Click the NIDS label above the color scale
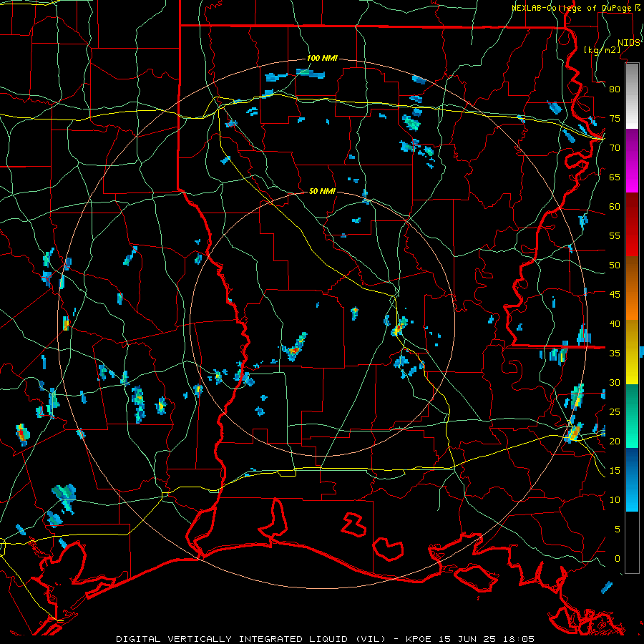Viewport: 644px width, 644px height. (629, 43)
